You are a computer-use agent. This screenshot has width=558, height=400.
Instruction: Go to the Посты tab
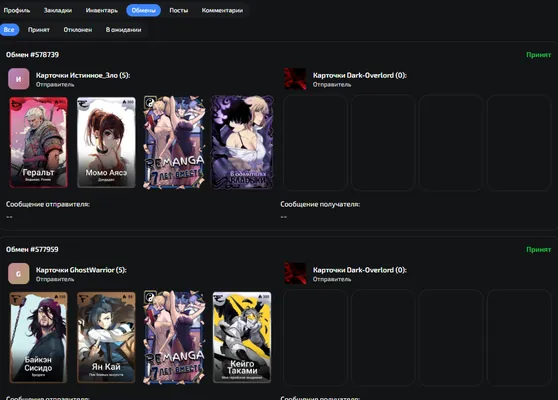(179, 10)
